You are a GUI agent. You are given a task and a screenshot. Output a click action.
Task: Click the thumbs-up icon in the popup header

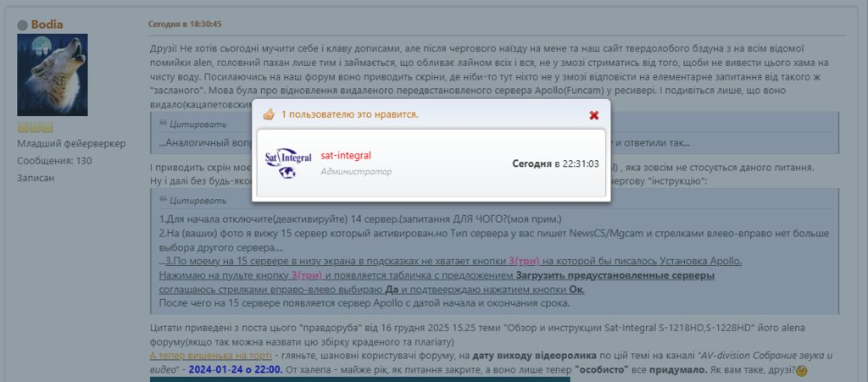coord(269,114)
